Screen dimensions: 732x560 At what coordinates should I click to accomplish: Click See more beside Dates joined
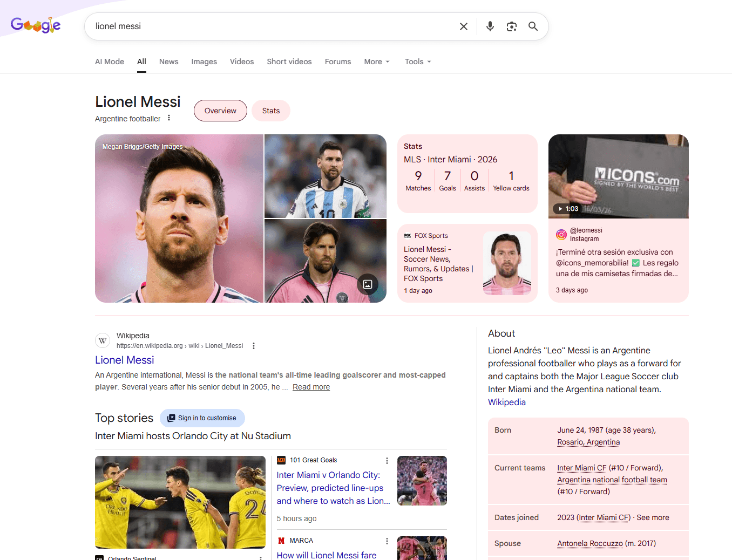pyautogui.click(x=653, y=517)
